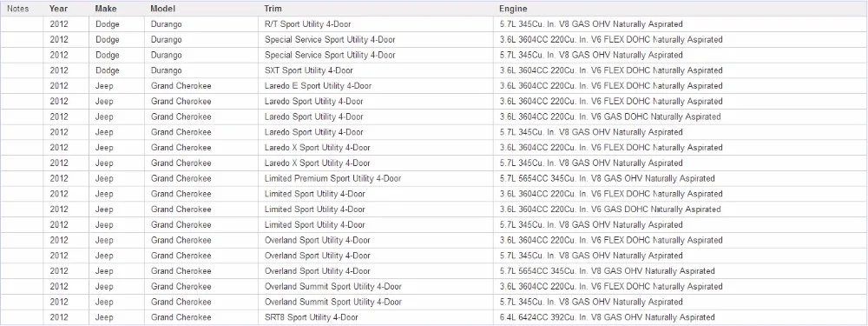Select the Limited Sport Utility cell with 3.6L GAS engine
The image size is (868, 326).
point(376,210)
